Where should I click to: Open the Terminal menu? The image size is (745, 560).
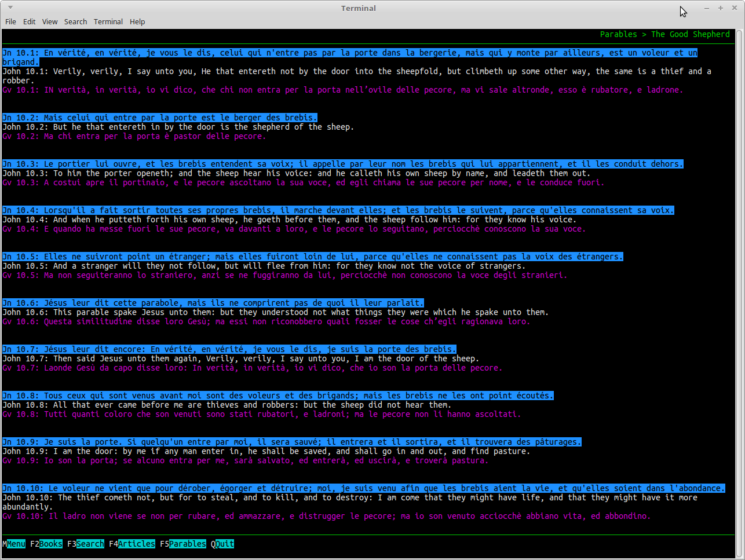click(x=108, y=21)
